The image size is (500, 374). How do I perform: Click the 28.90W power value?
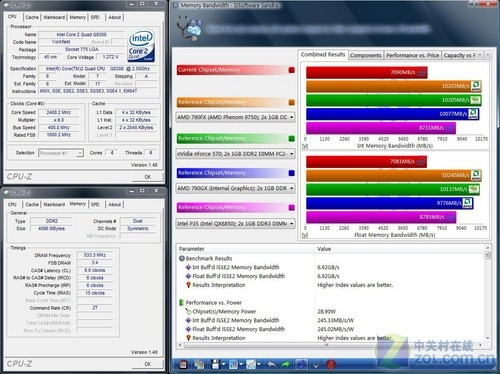(x=326, y=311)
